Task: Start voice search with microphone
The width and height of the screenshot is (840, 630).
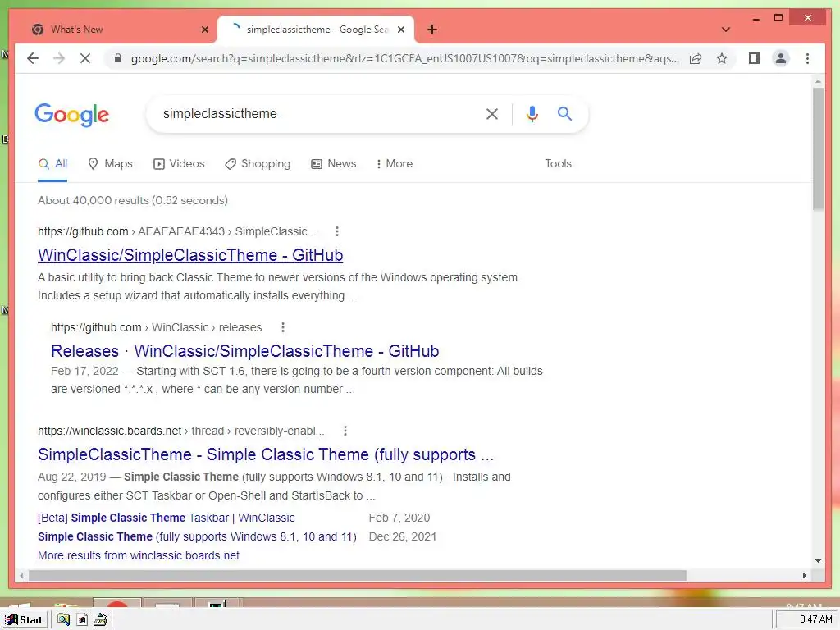Action: (532, 113)
